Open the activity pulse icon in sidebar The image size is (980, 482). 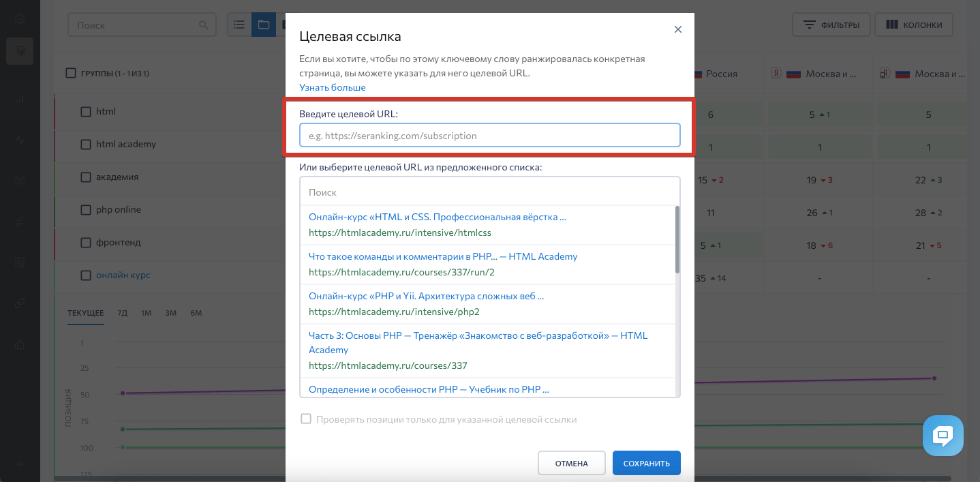20,139
